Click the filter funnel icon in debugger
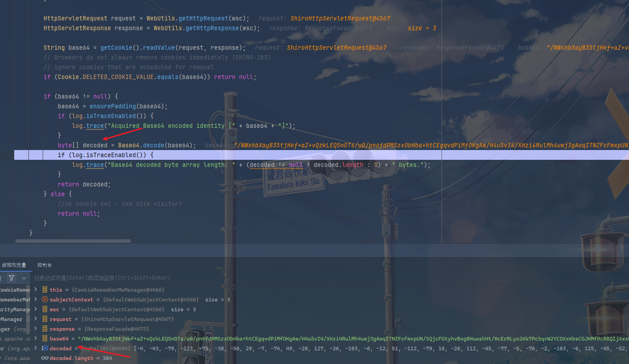The image size is (629, 364). (x=12, y=278)
